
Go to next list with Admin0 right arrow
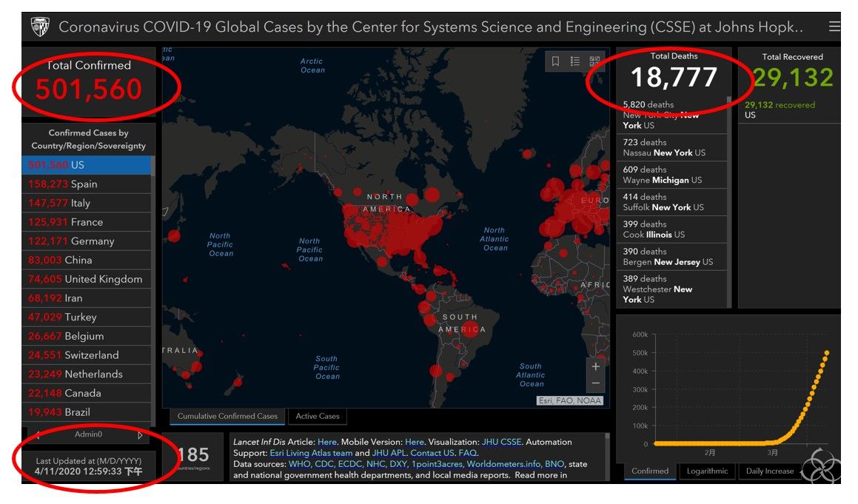pyautogui.click(x=140, y=436)
